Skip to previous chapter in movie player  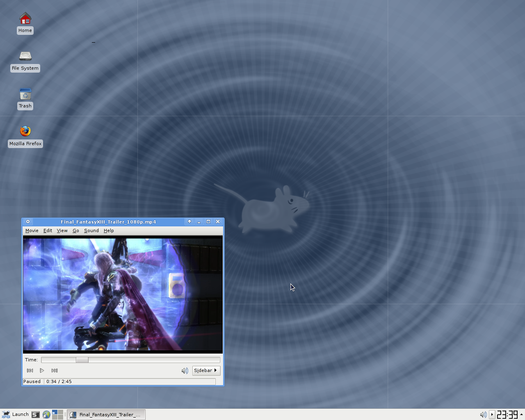[x=30, y=370]
